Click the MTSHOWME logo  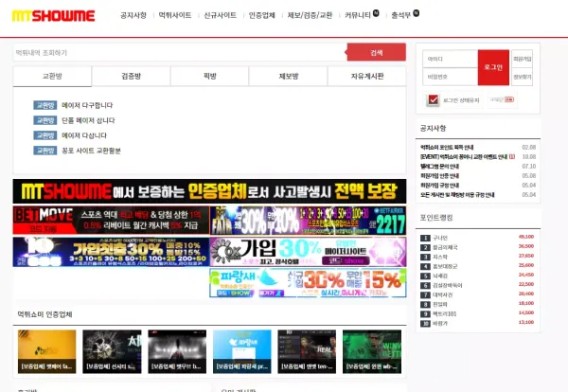(x=53, y=16)
